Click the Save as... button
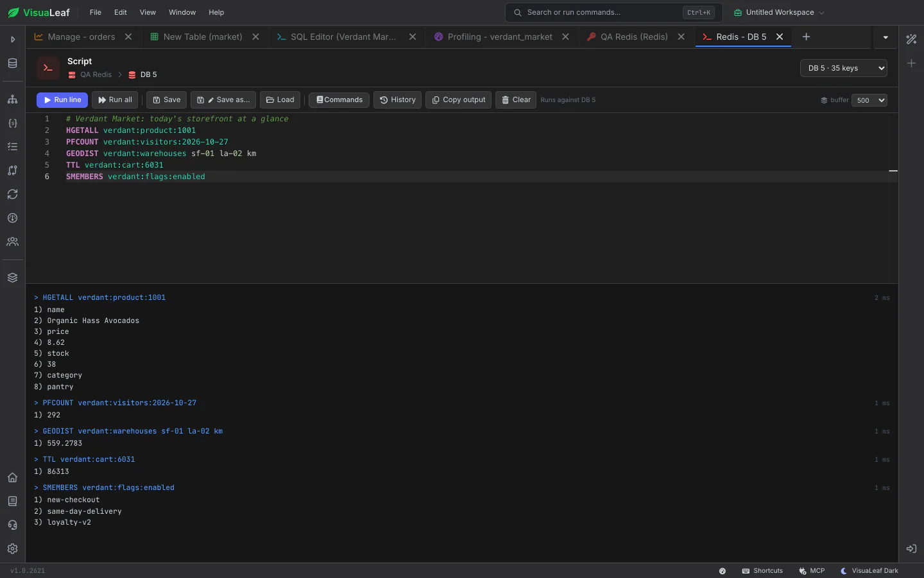Image resolution: width=924 pixels, height=578 pixels. 223,100
